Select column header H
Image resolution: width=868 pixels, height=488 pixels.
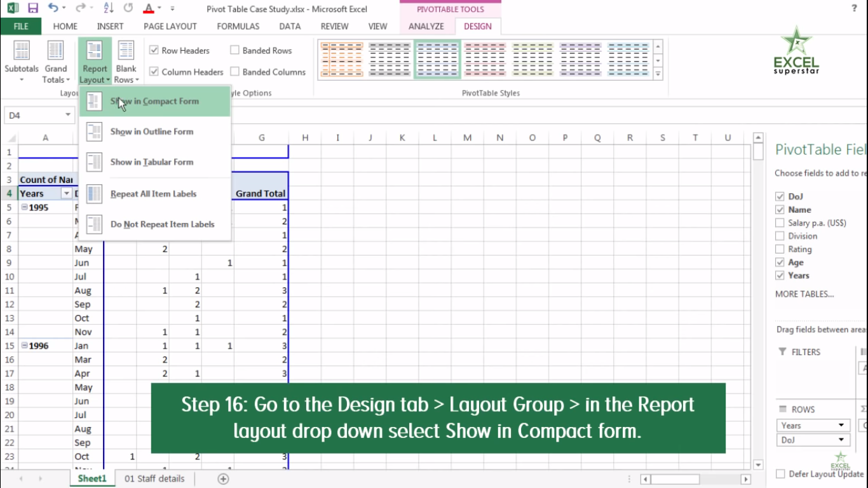[x=305, y=138]
